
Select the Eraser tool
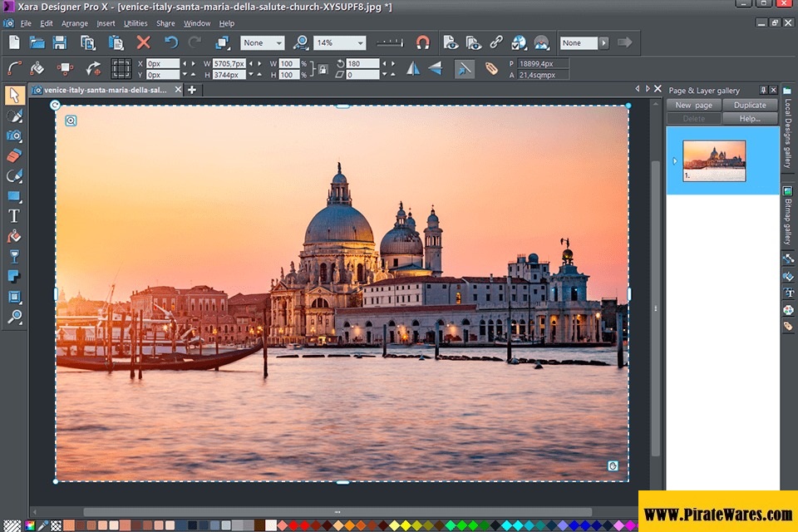13,155
